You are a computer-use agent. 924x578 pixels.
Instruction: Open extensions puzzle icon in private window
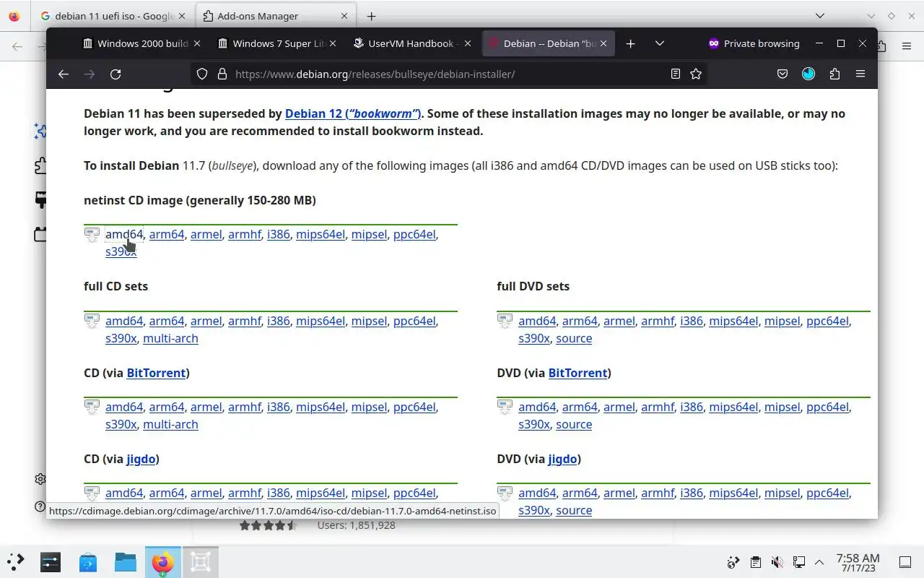tap(834, 74)
